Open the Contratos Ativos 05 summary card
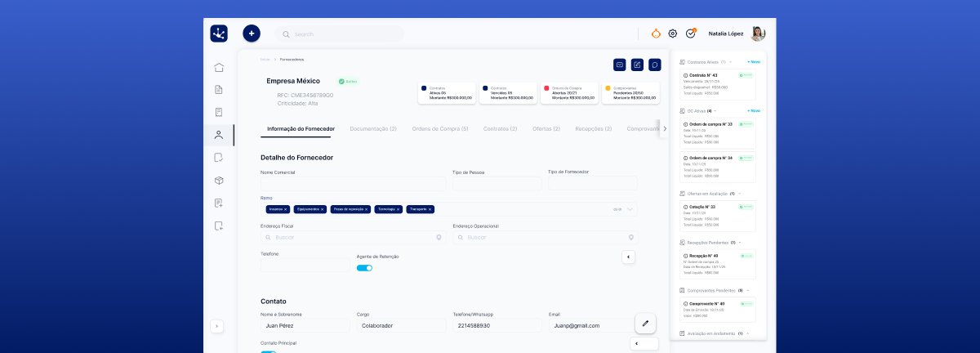Viewport: 980px width, 353px height. [x=445, y=92]
